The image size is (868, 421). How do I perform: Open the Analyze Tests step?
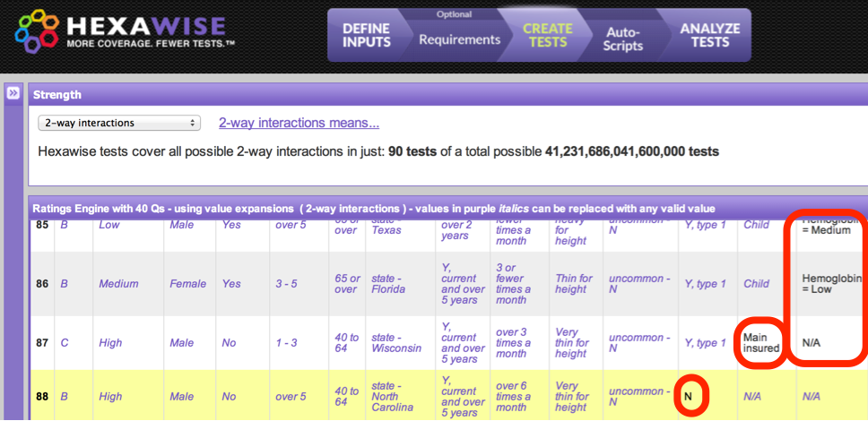coord(709,36)
